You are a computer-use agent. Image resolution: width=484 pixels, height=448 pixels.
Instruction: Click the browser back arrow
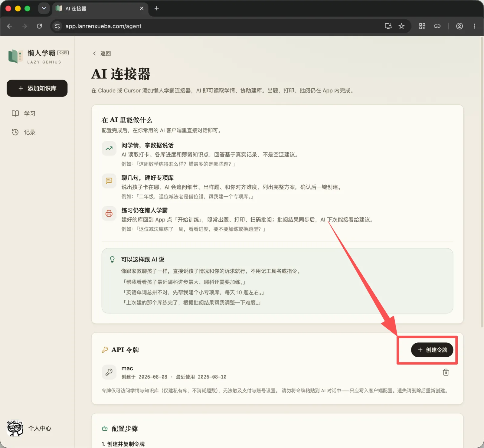point(10,26)
